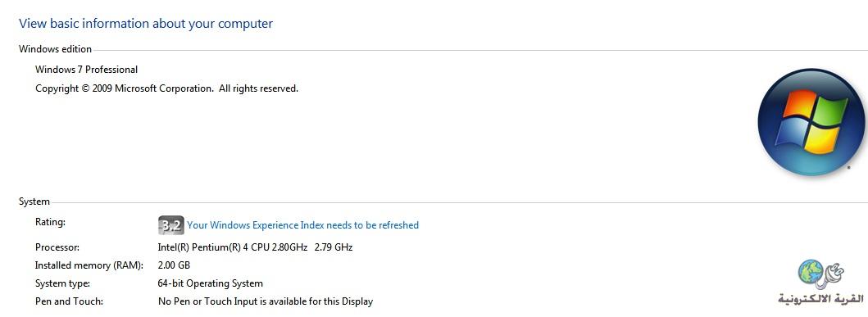Click the 2.79 GHz clock speed text
868x317 pixels.
(x=334, y=247)
